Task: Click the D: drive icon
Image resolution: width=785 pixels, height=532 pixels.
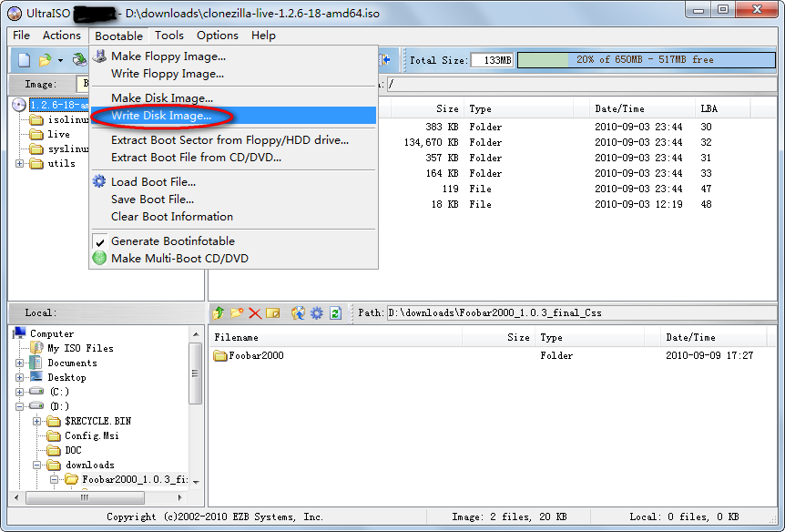Action: pos(36,405)
